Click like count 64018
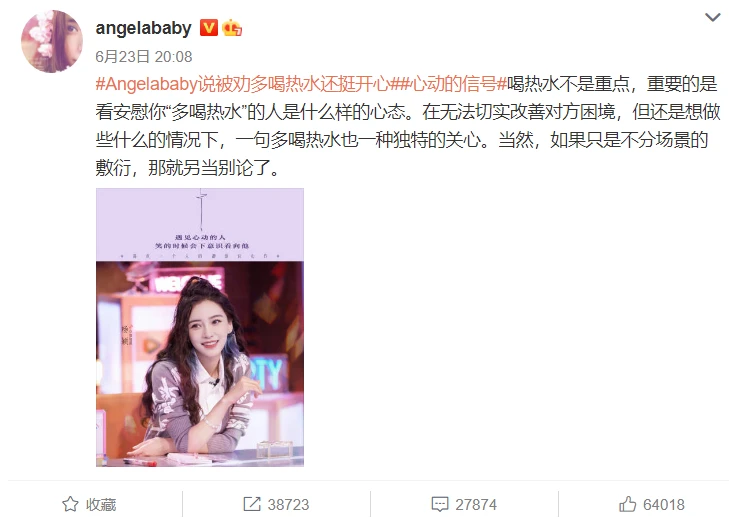The height and width of the screenshot is (517, 749). point(663,505)
